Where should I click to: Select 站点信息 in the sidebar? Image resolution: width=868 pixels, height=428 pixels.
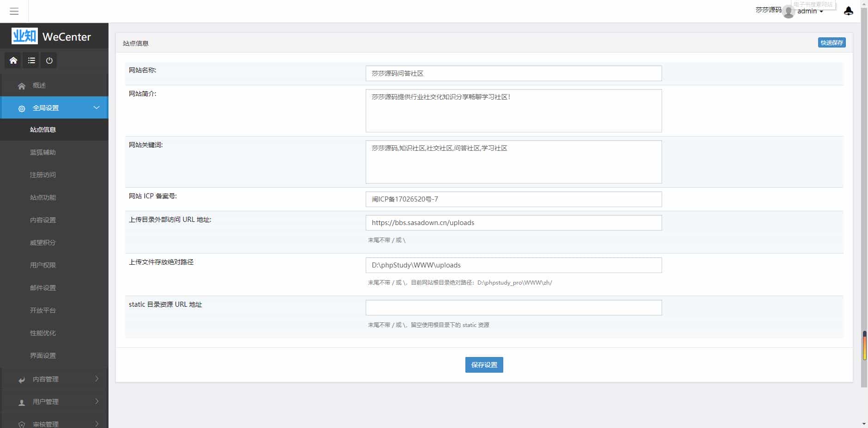point(54,130)
